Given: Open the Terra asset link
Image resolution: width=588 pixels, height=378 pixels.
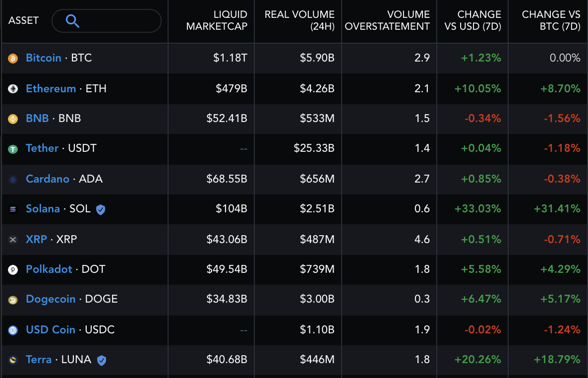Looking at the screenshot, I should click(39, 359).
